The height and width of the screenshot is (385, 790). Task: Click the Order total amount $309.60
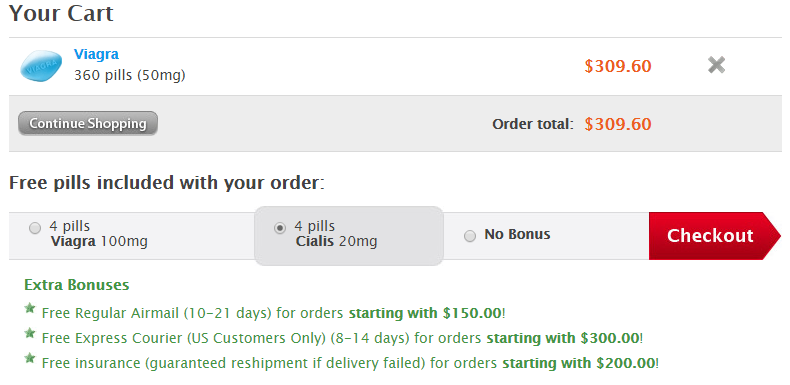click(x=618, y=124)
